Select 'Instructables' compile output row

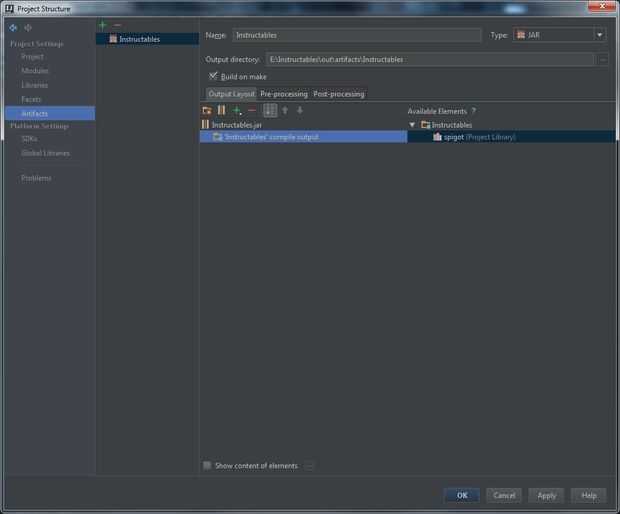pyautogui.click(x=303, y=137)
